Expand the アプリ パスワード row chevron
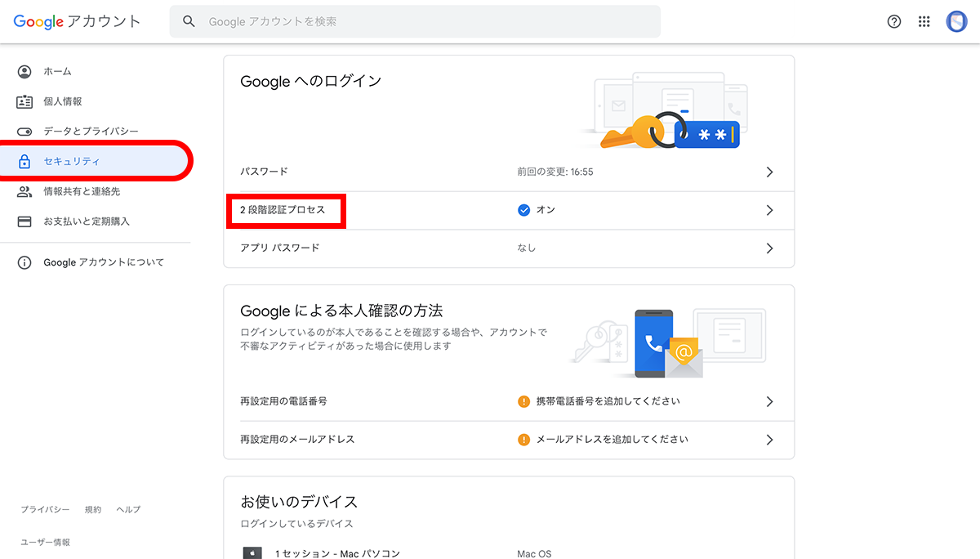This screenshot has height=559, width=980. pyautogui.click(x=769, y=248)
